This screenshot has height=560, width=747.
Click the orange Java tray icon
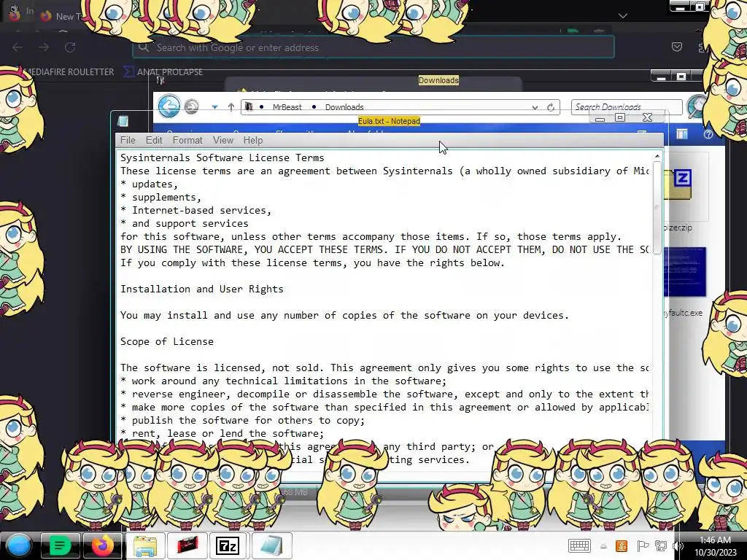pos(622,545)
